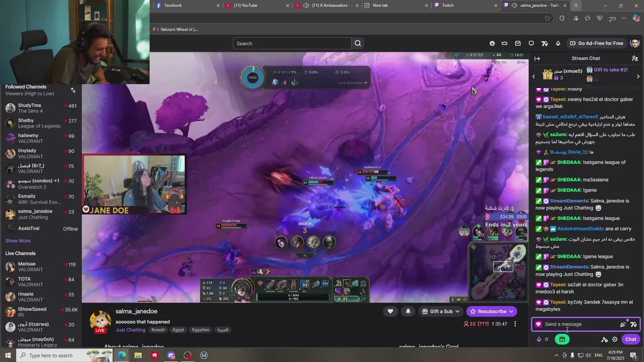Expand the Gift a Sub dropdown
Viewport: 644px width, 362px height.
457,311
